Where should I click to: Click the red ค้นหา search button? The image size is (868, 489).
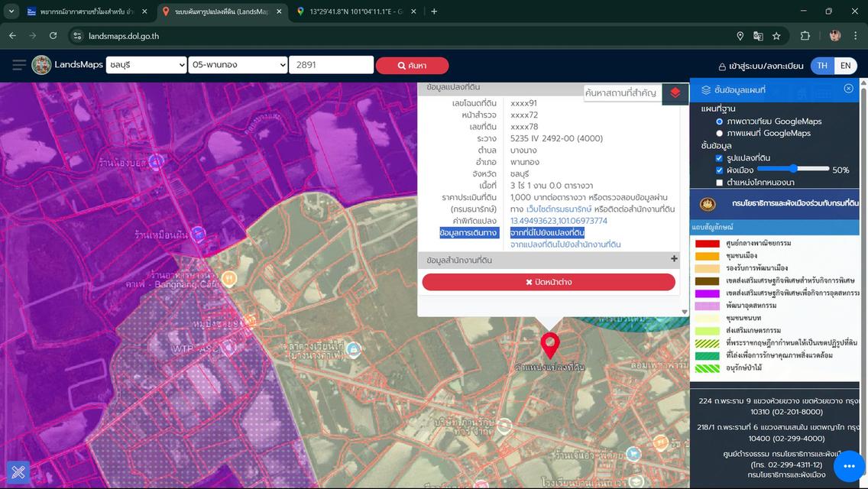pyautogui.click(x=412, y=66)
